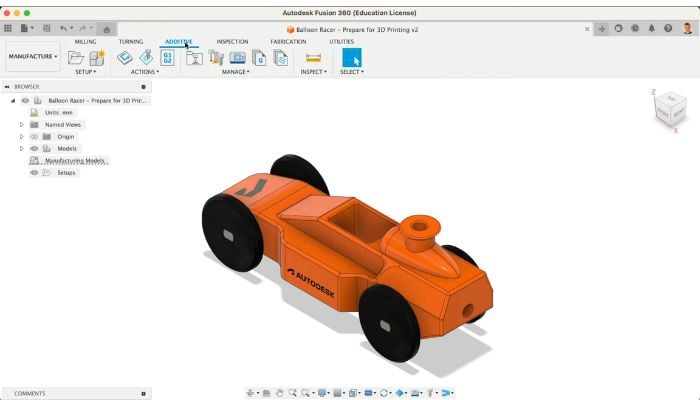Open the Help question mark icon

(x=668, y=28)
